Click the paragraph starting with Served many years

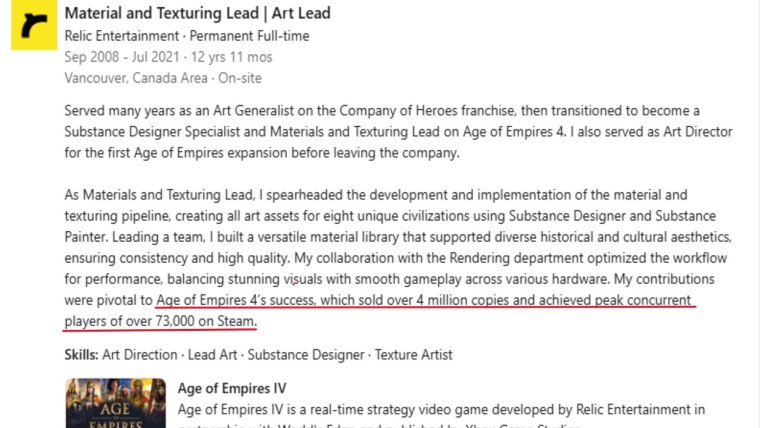pyautogui.click(x=398, y=132)
